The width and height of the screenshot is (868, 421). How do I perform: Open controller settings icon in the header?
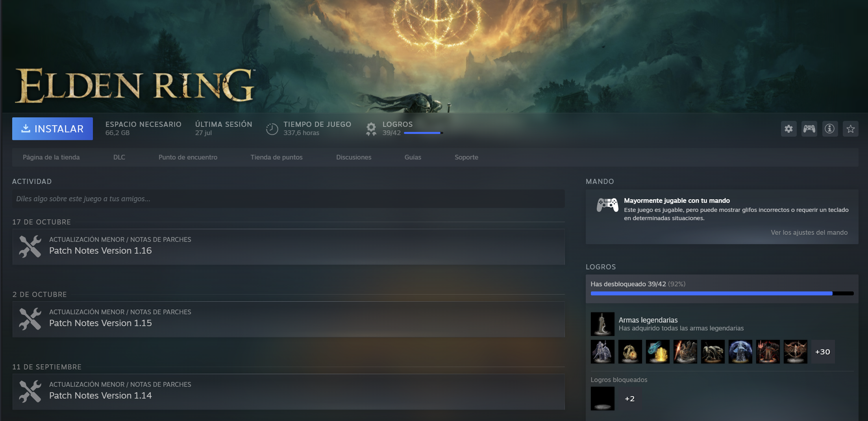(x=809, y=129)
